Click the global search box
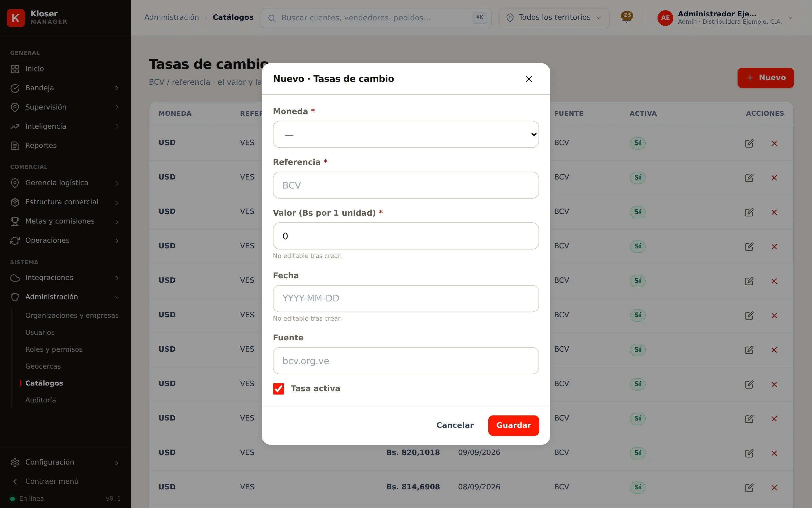The width and height of the screenshot is (812, 508). [x=376, y=18]
